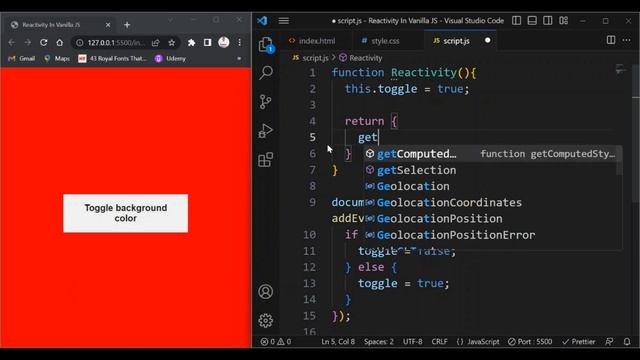Select the getComputedStyle suggestion
This screenshot has height=360, width=640.
tap(493, 154)
